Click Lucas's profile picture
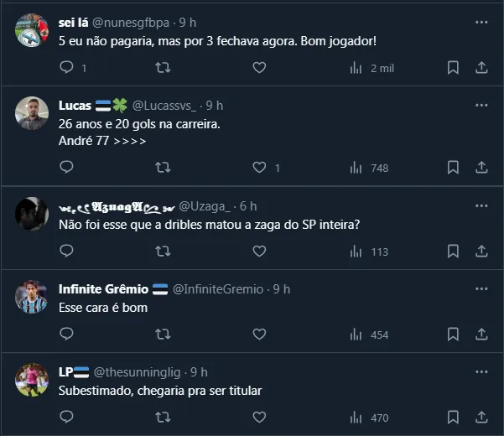Image resolution: width=504 pixels, height=436 pixels. click(x=32, y=112)
